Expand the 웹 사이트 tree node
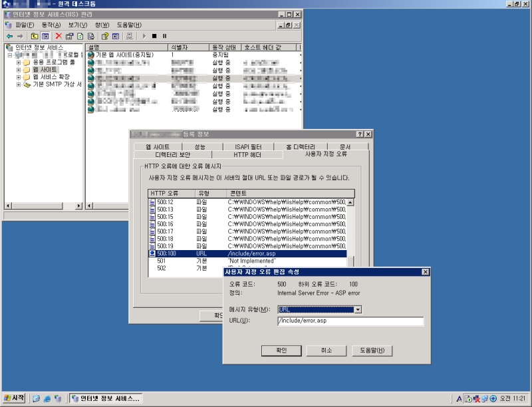The width and height of the screenshot is (532, 407). (x=19, y=70)
